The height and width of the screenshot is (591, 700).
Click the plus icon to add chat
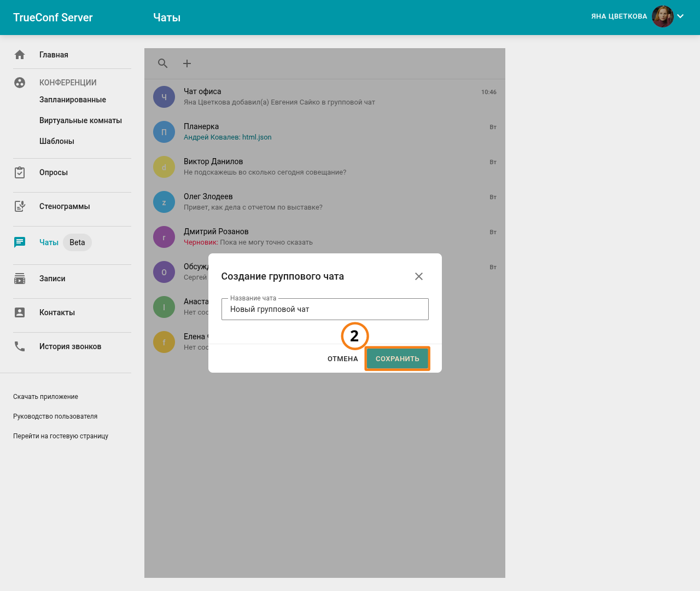click(x=187, y=63)
